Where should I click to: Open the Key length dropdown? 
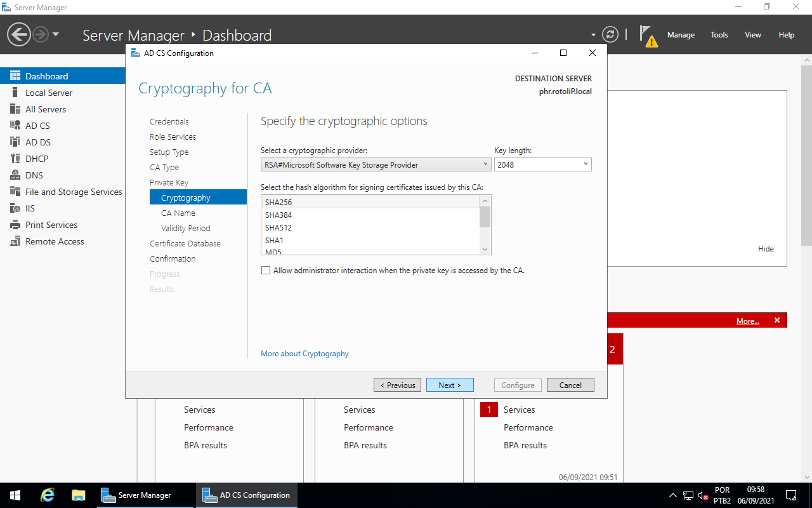[584, 164]
